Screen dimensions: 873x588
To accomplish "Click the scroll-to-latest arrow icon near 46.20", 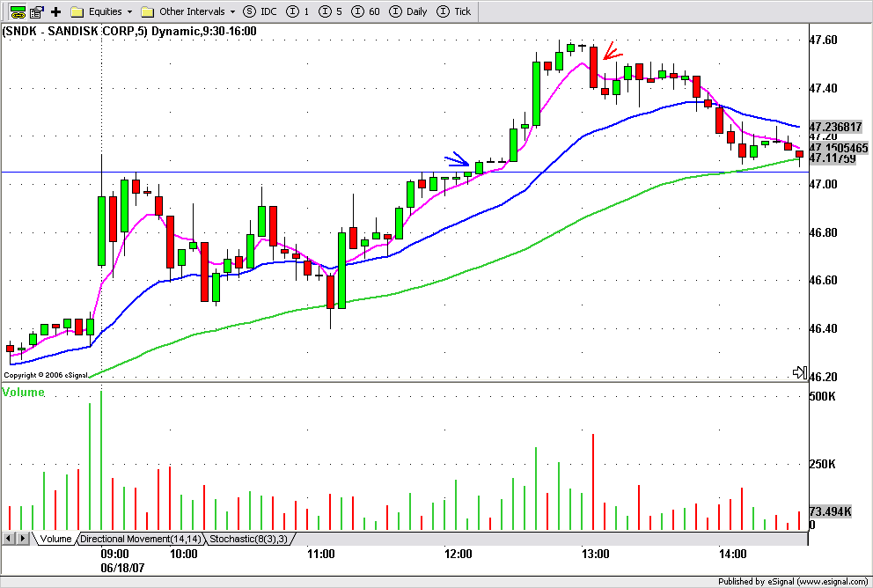I will (x=799, y=372).
